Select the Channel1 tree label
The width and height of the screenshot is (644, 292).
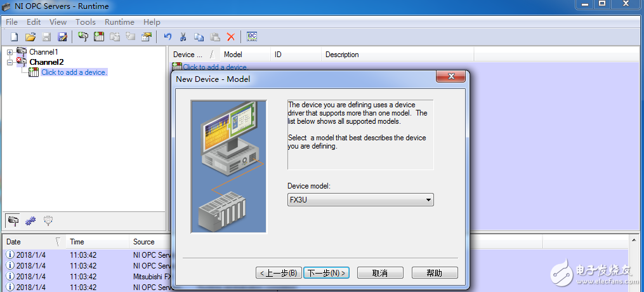click(x=44, y=52)
